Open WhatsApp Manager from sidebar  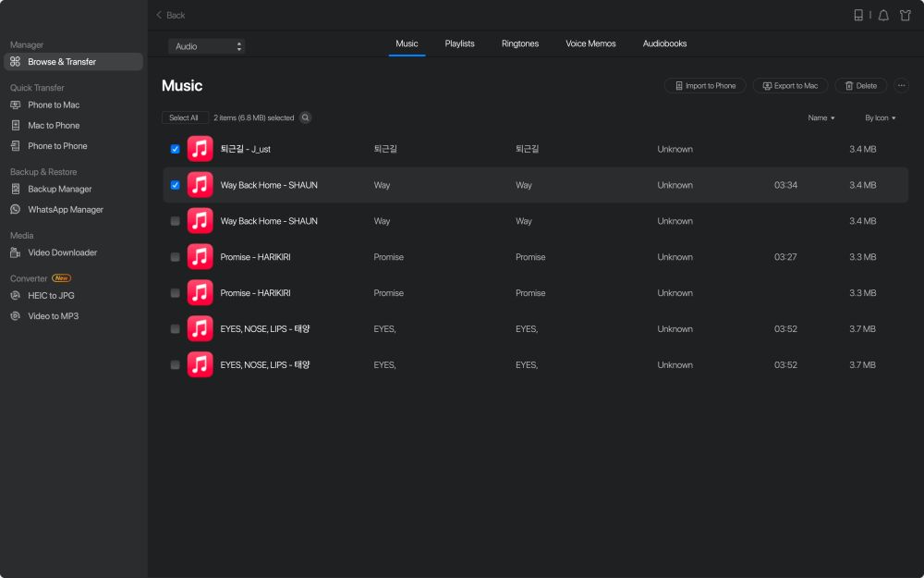[65, 210]
